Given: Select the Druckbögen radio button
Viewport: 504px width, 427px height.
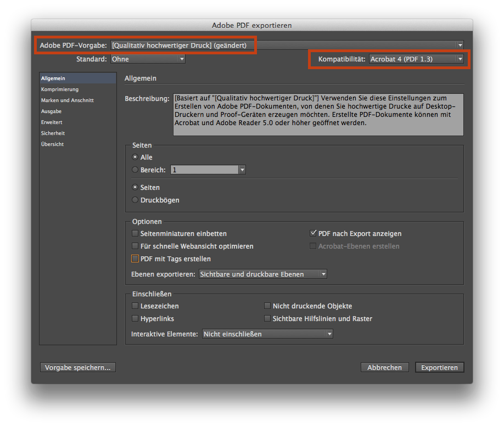Looking at the screenshot, I should pyautogui.click(x=135, y=200).
